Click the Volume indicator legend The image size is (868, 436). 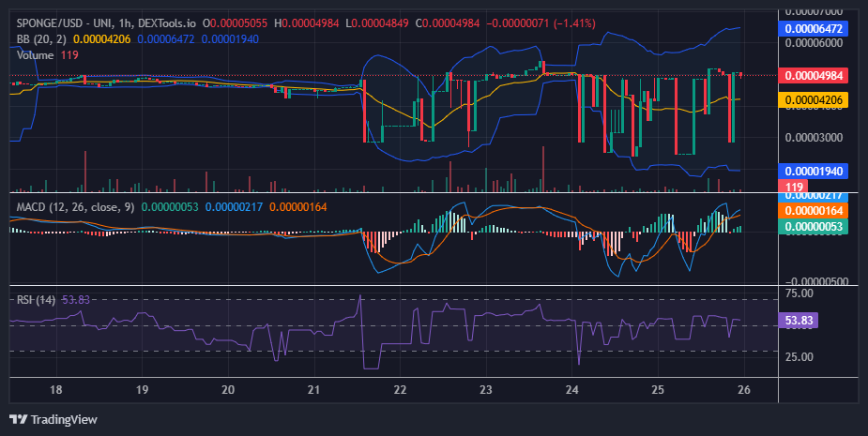35,55
